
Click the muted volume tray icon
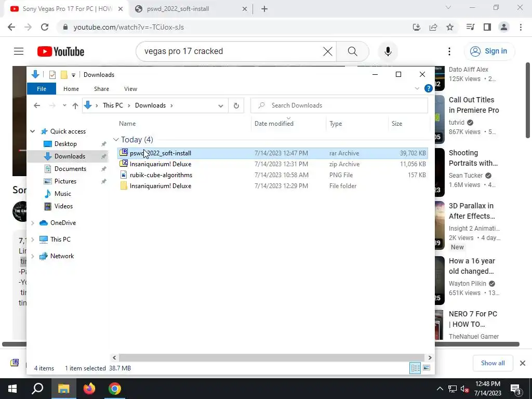tap(464, 389)
